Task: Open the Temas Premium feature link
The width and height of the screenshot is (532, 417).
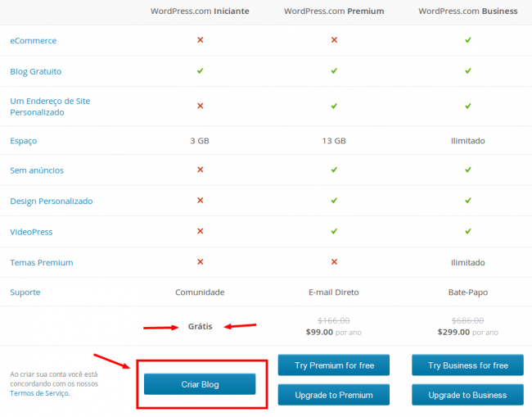Action: pyautogui.click(x=42, y=262)
